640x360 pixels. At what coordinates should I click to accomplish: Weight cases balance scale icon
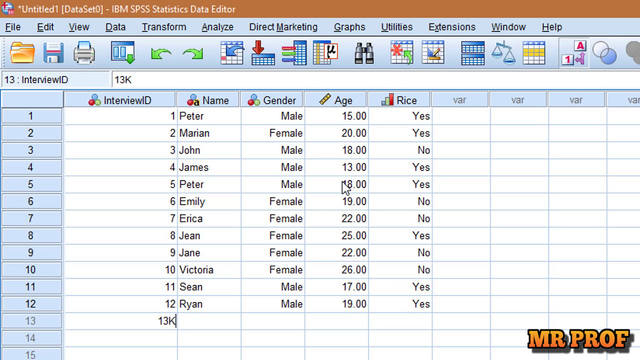pos(503,52)
